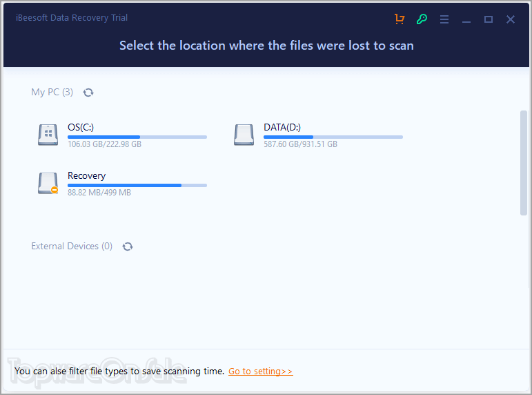Screen dimensions: 532x395
Task: Select the OS(C:) drive icon
Action: pos(48,135)
